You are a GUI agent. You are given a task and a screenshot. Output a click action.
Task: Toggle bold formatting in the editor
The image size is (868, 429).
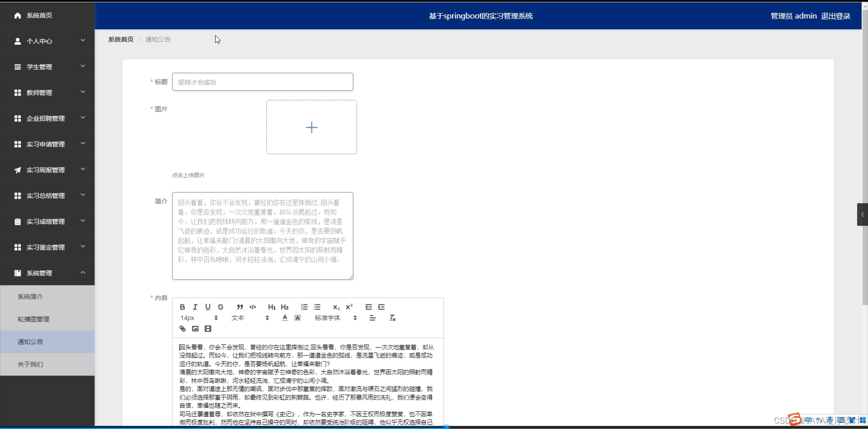(182, 307)
